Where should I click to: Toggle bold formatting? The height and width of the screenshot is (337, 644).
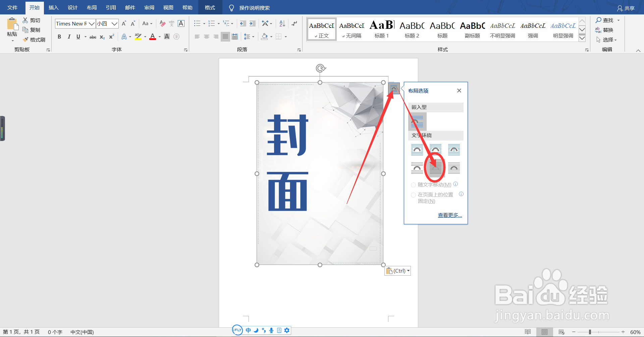pyautogui.click(x=59, y=37)
